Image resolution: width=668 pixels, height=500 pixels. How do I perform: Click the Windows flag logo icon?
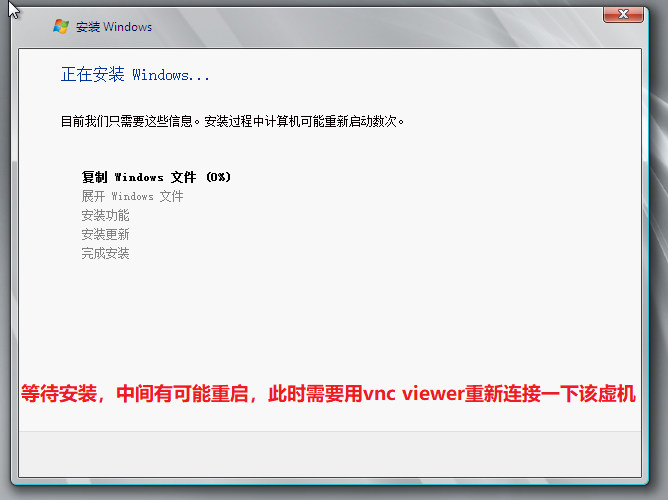61,26
